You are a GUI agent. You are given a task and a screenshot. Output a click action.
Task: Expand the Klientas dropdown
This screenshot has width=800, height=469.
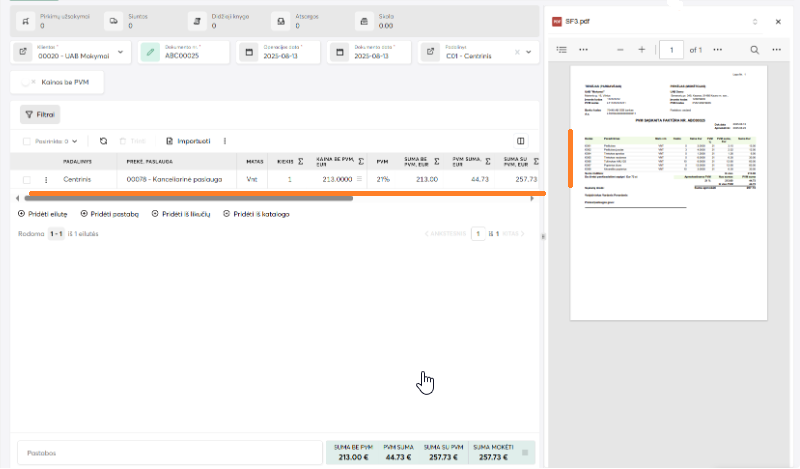click(121, 52)
